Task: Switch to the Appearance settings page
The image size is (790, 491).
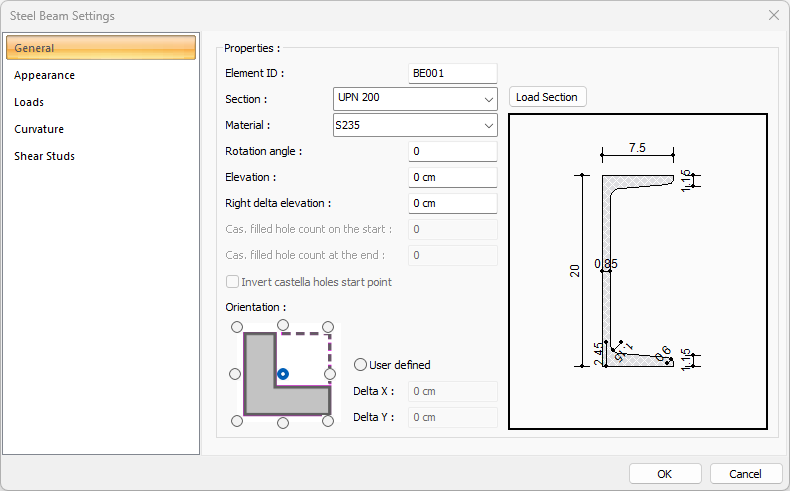Action: pyautogui.click(x=44, y=75)
